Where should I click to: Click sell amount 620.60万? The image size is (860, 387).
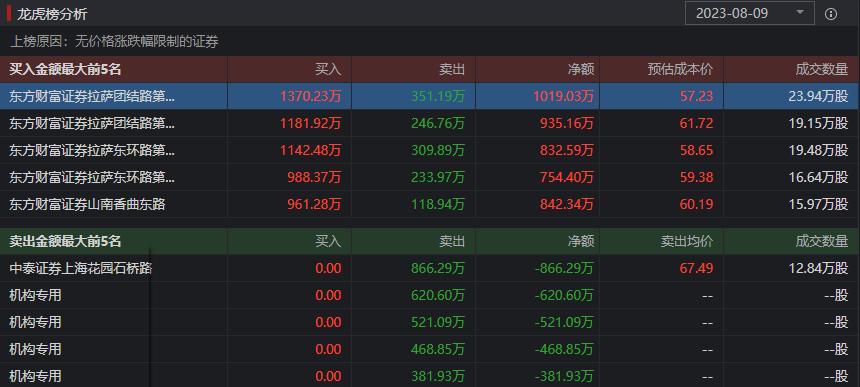pyautogui.click(x=438, y=295)
